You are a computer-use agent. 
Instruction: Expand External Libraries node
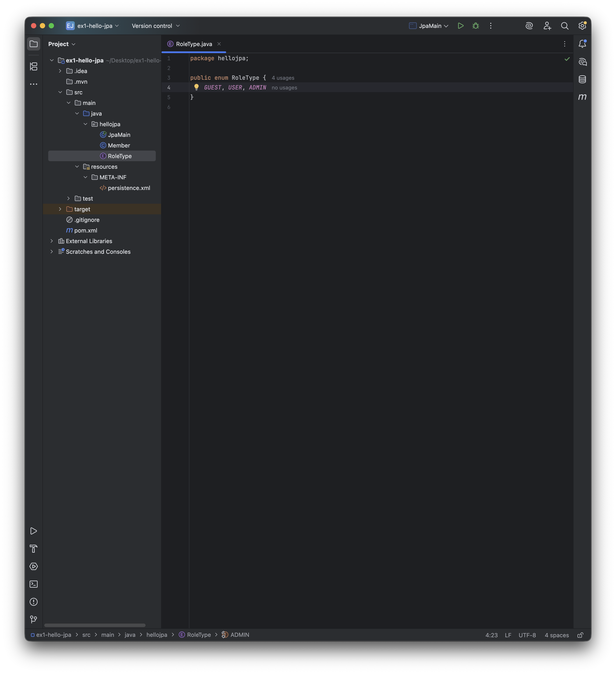click(52, 241)
